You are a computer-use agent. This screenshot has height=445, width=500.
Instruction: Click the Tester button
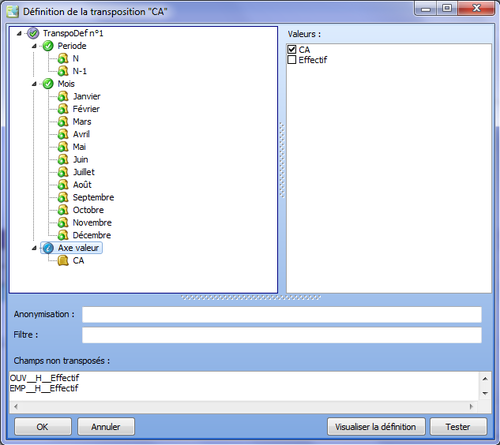458,427
